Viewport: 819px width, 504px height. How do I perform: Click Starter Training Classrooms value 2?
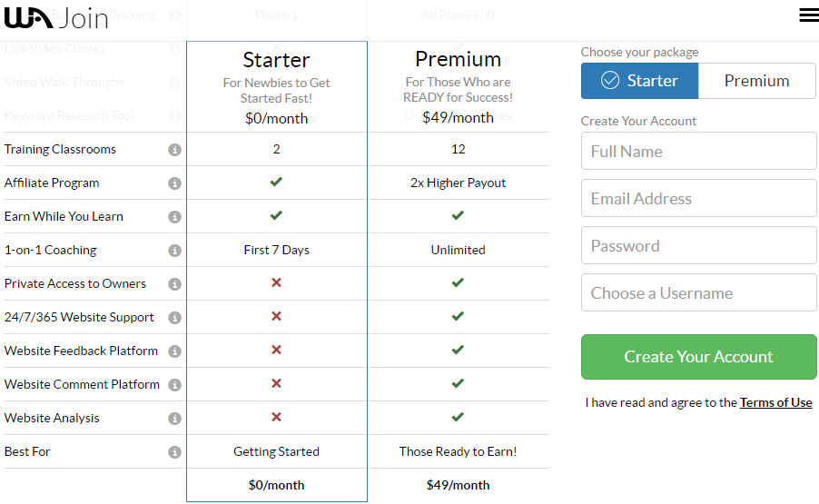click(x=276, y=149)
